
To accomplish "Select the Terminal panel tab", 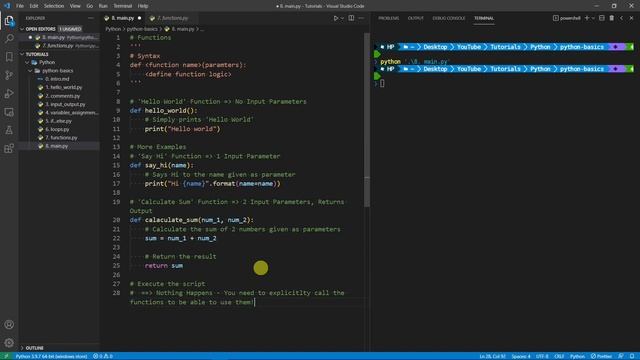I will click(484, 18).
